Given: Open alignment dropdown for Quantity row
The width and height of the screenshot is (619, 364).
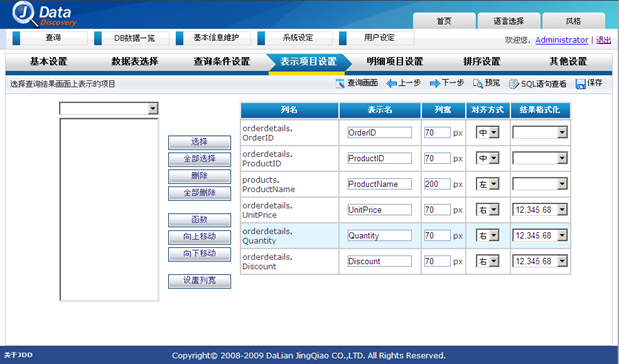Looking at the screenshot, I should (488, 236).
